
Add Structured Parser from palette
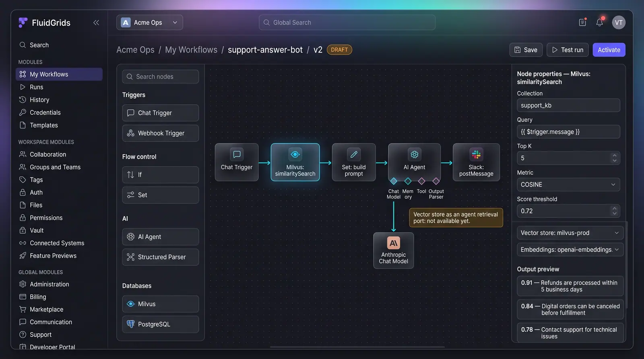(161, 257)
